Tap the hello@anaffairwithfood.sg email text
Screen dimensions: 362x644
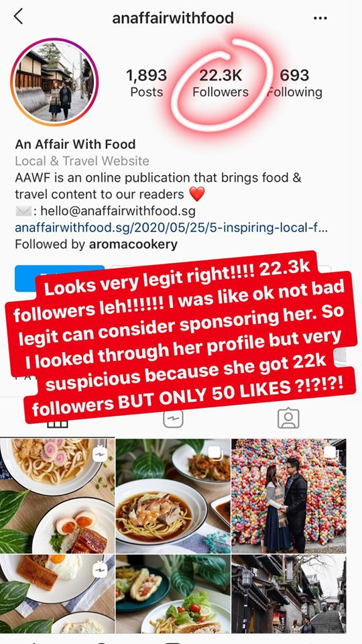118,211
